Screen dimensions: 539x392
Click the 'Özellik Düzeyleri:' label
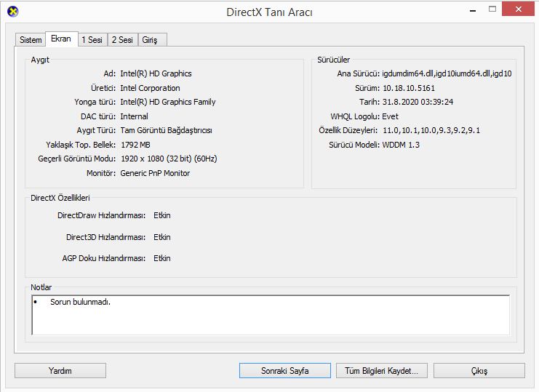[x=348, y=131]
